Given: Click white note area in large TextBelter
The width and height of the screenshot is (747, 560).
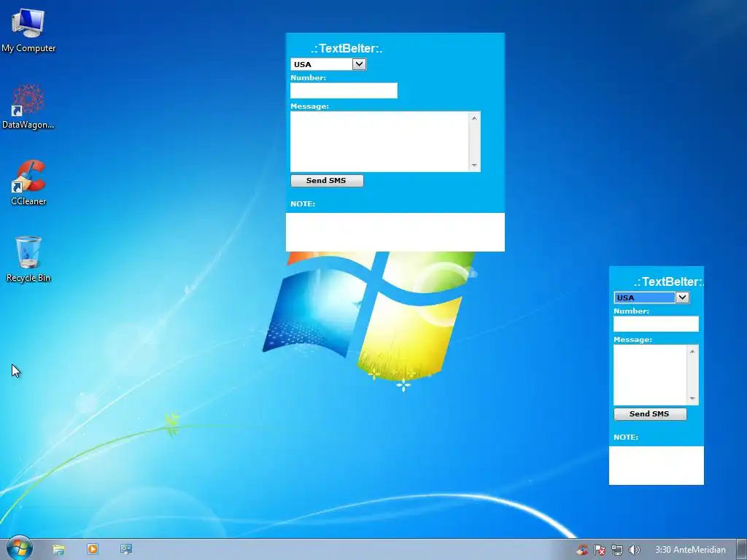Looking at the screenshot, I should point(395,232).
